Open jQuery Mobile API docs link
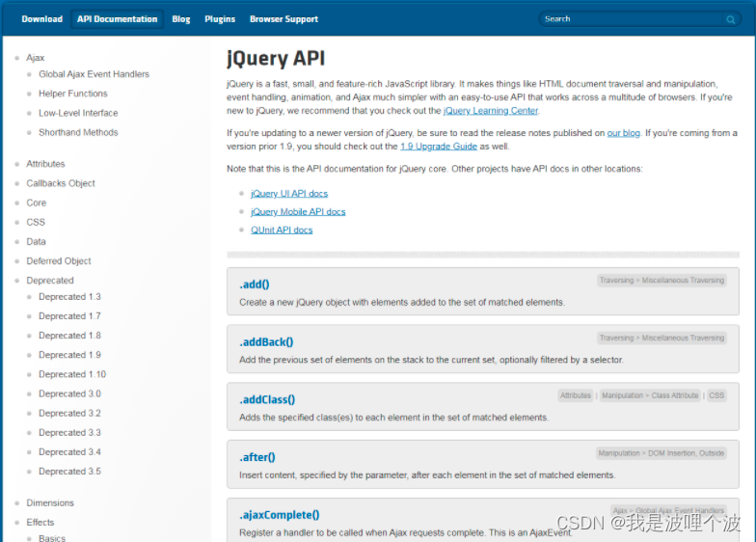 pyautogui.click(x=298, y=212)
